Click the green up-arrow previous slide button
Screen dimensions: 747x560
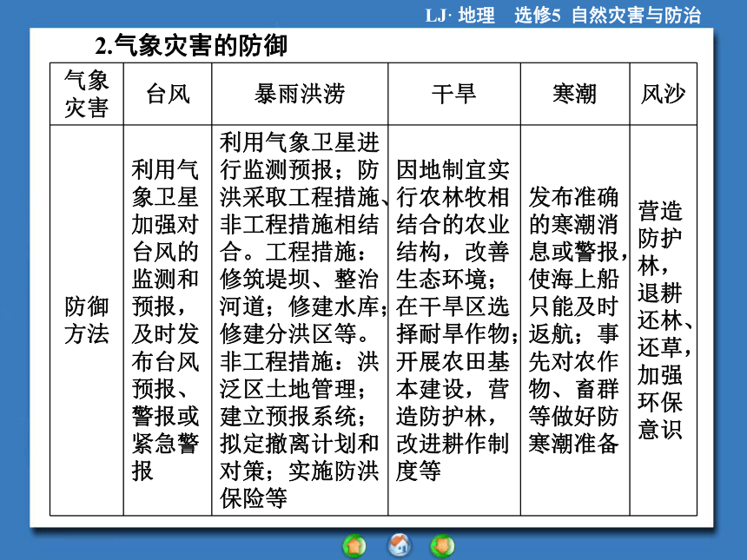pos(354,546)
